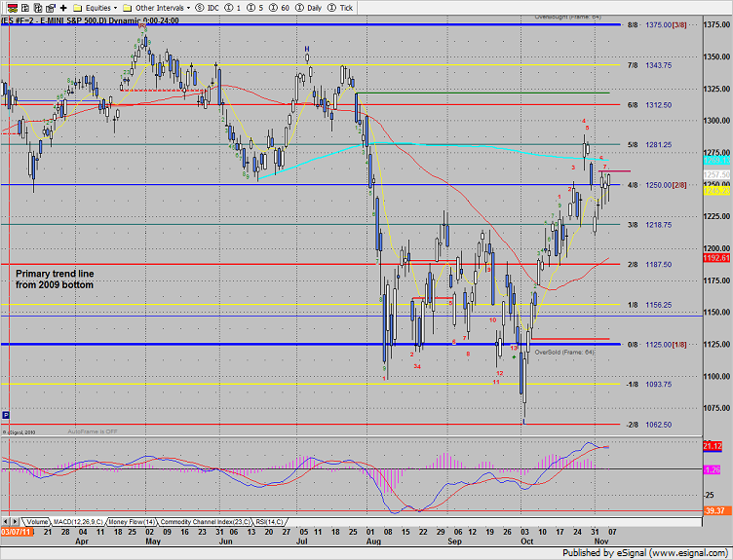Click the red 21.12 MACD value tag
Viewport: 733px width, 560px height.
(713, 446)
